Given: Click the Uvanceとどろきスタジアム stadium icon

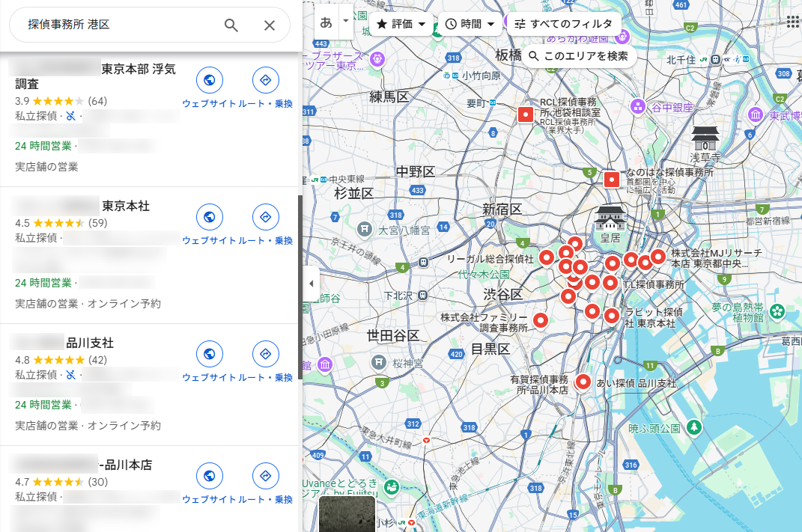Looking at the screenshot, I should pos(392,486).
